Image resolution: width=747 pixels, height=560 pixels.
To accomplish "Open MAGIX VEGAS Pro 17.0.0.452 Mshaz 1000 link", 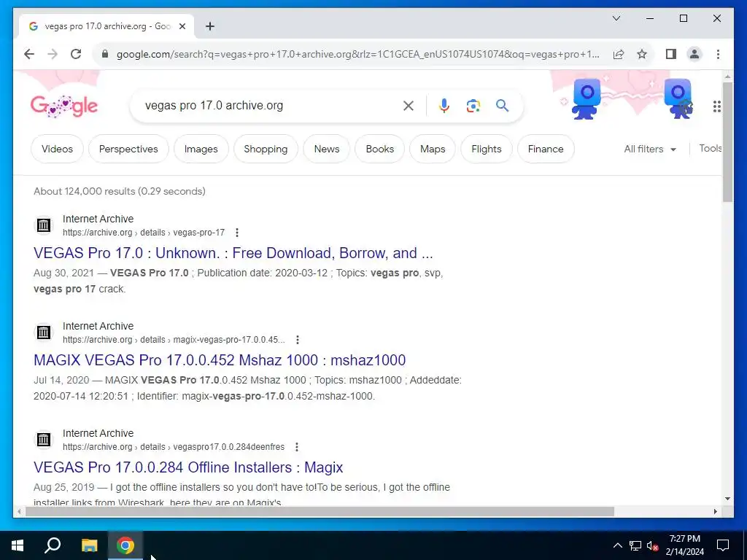I will [220, 360].
